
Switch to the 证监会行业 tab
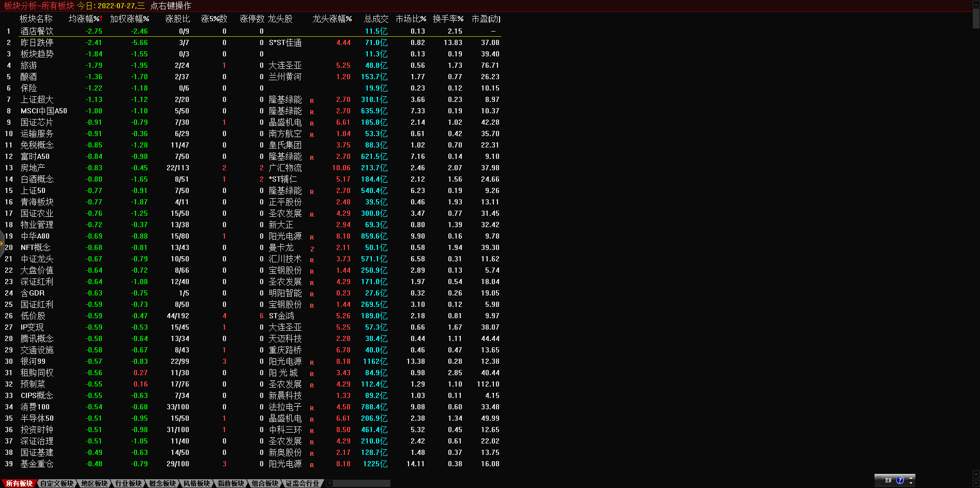(x=303, y=483)
